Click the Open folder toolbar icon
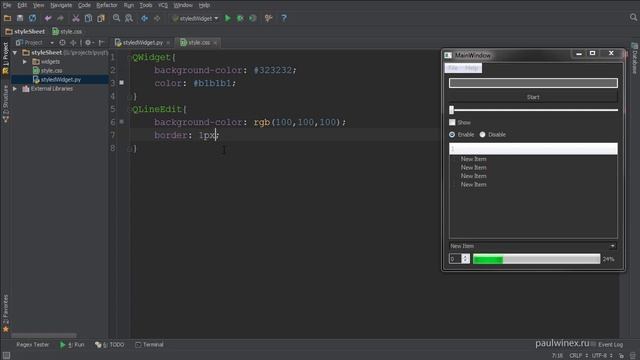This screenshot has height=360, width=640. pyautogui.click(x=7, y=18)
